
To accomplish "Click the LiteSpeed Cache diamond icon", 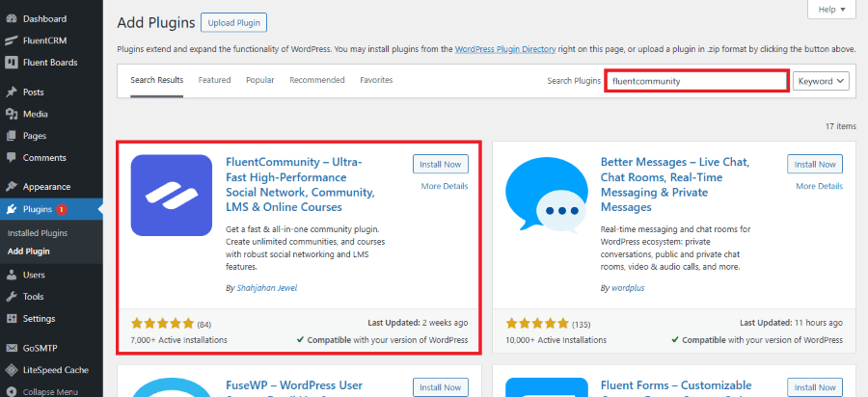I will [11, 370].
